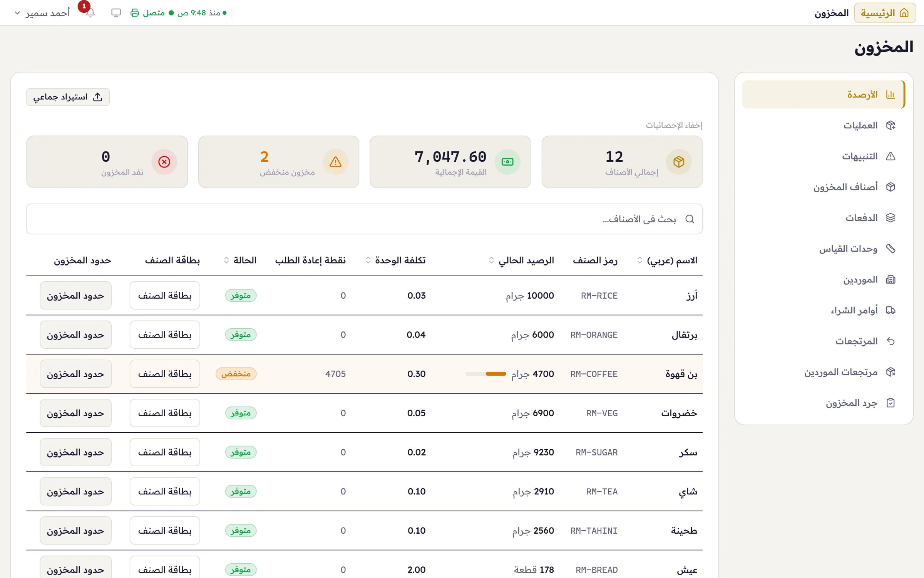Click the measurement units ruler icon
The image size is (924, 578).
point(891,249)
